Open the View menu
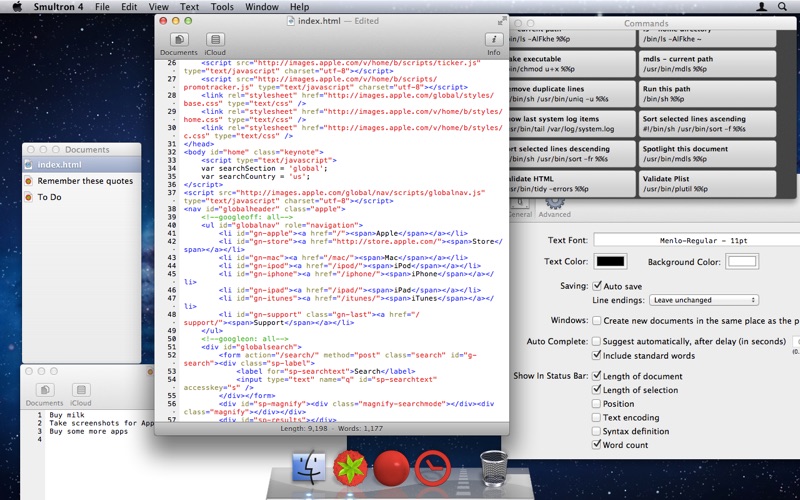 pos(158,7)
